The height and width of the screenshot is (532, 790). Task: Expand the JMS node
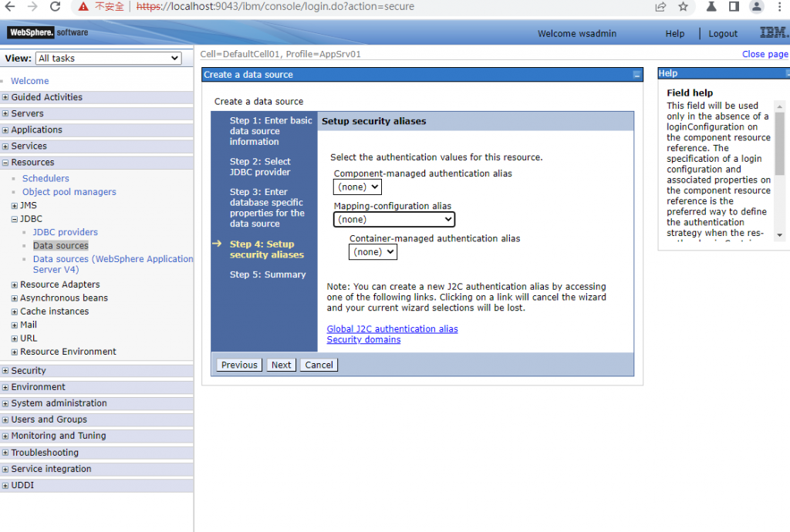(x=15, y=206)
